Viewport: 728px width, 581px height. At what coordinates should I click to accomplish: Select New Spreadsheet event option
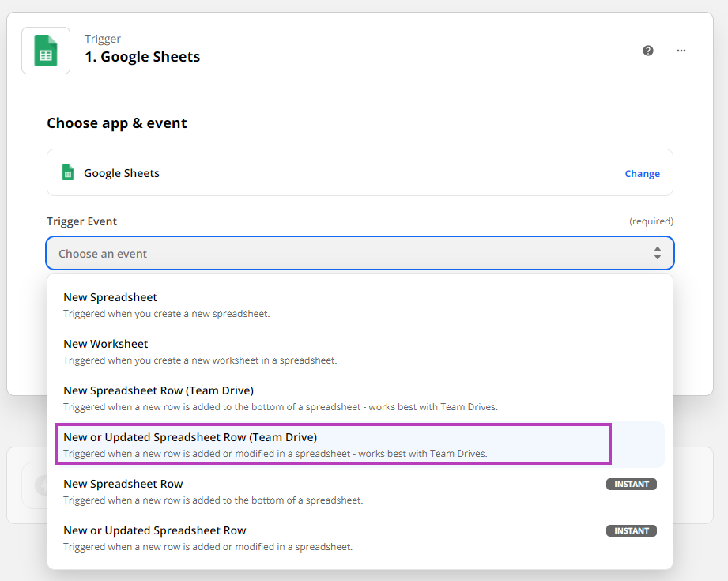pyautogui.click(x=360, y=305)
